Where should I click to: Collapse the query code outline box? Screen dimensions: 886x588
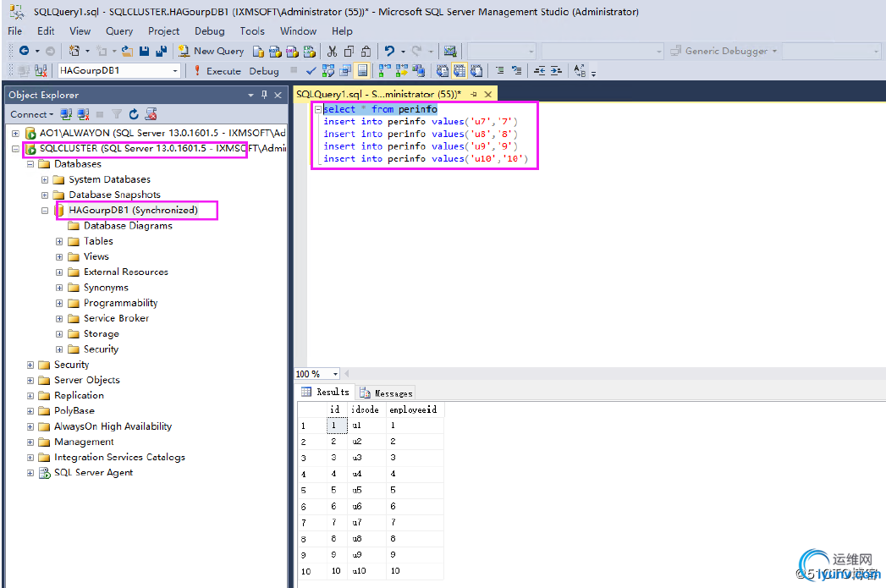click(x=317, y=110)
